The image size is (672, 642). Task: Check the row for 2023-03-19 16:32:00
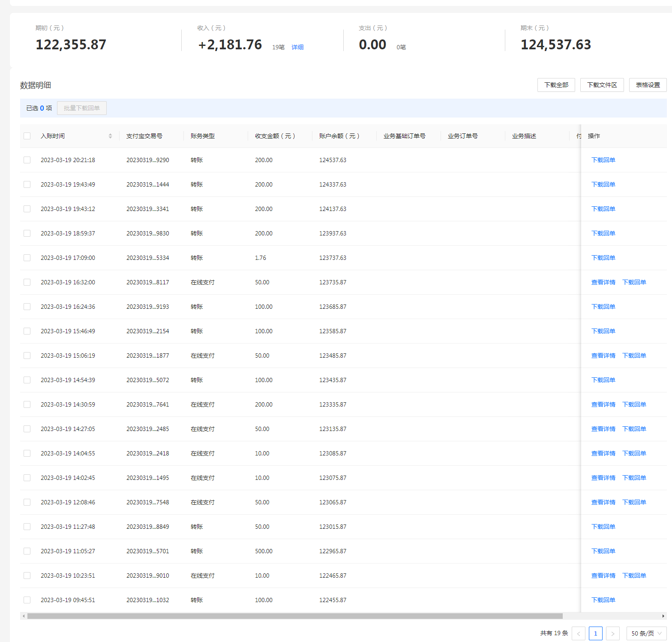[x=27, y=282]
